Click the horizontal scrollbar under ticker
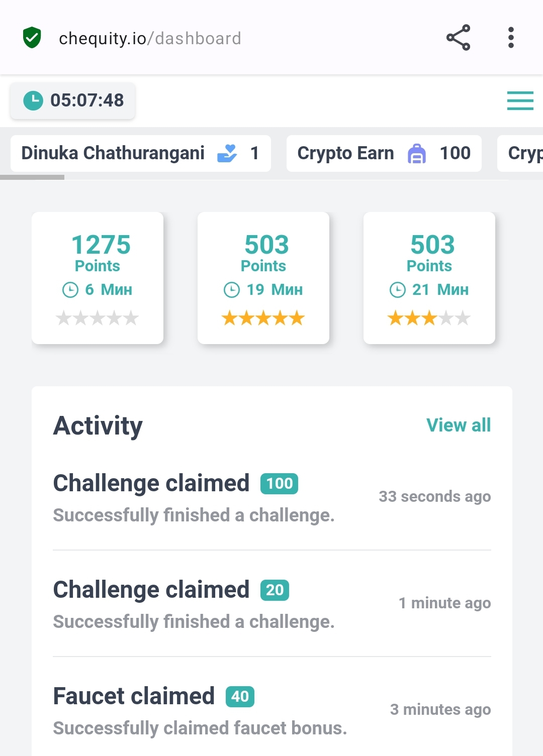The height and width of the screenshot is (756, 543). point(32,177)
